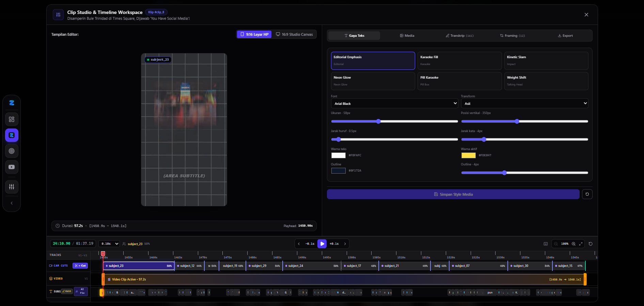
Task: Click the zoom in magnifier icon
Action: (574, 244)
